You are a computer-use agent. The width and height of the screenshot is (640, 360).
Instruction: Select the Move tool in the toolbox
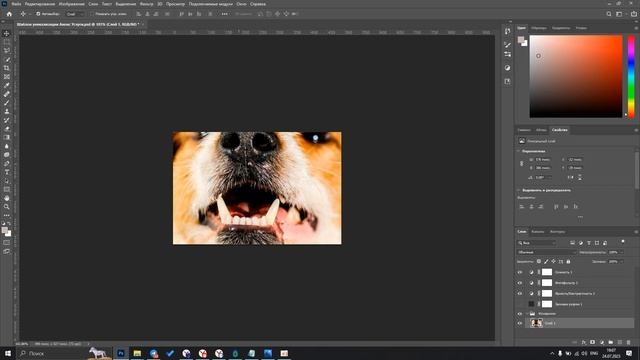click(x=7, y=33)
